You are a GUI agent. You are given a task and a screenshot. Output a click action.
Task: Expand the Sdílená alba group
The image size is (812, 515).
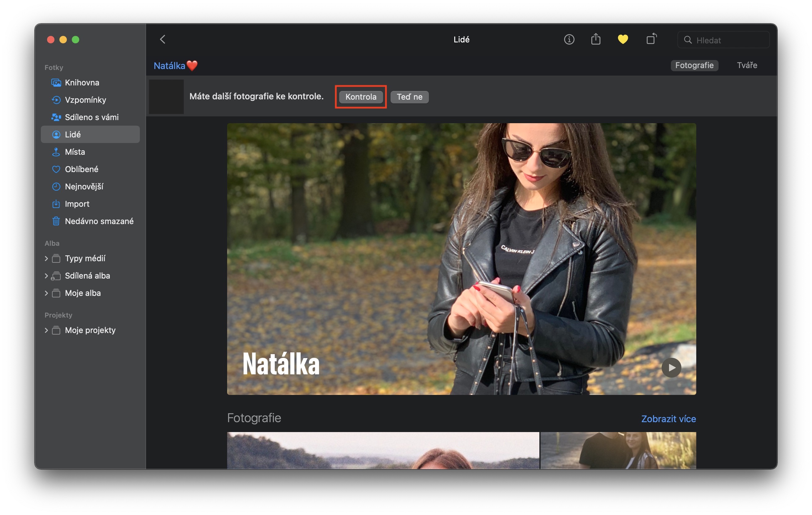coord(46,275)
